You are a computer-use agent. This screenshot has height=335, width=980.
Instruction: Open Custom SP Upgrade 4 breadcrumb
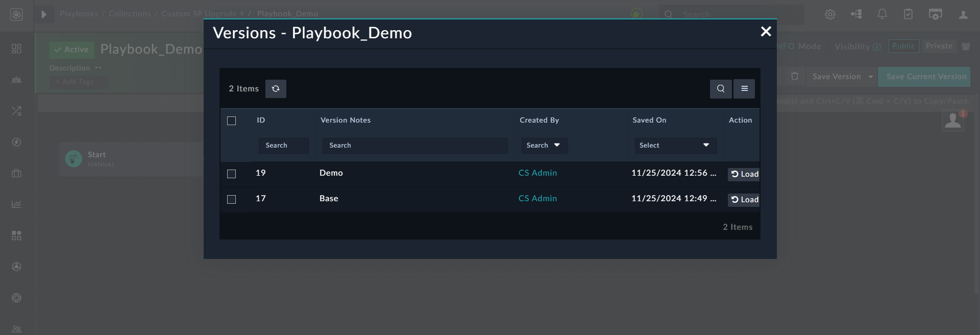(203, 14)
